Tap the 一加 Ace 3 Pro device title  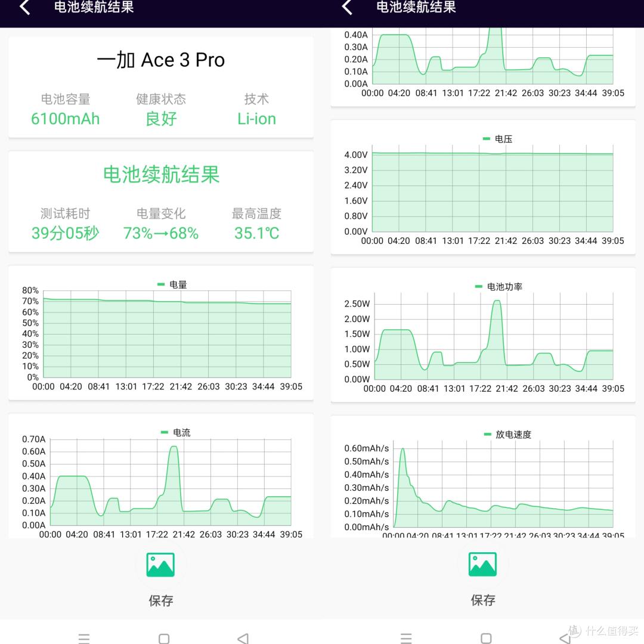(160, 60)
